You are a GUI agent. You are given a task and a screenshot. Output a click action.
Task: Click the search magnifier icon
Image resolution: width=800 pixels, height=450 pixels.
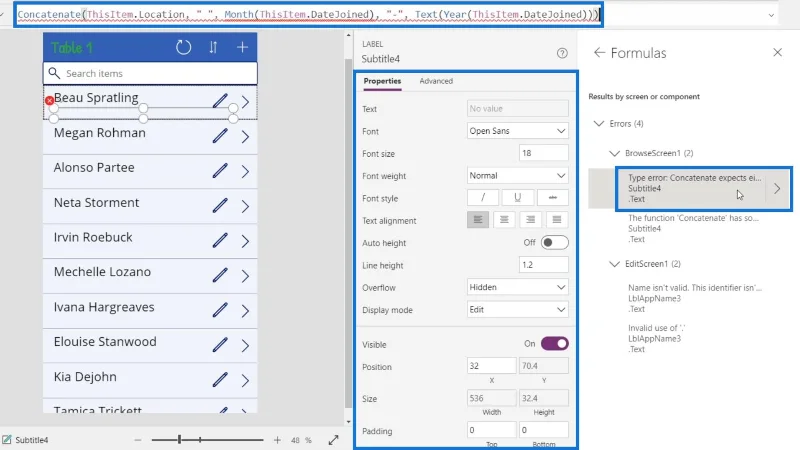tap(54, 73)
